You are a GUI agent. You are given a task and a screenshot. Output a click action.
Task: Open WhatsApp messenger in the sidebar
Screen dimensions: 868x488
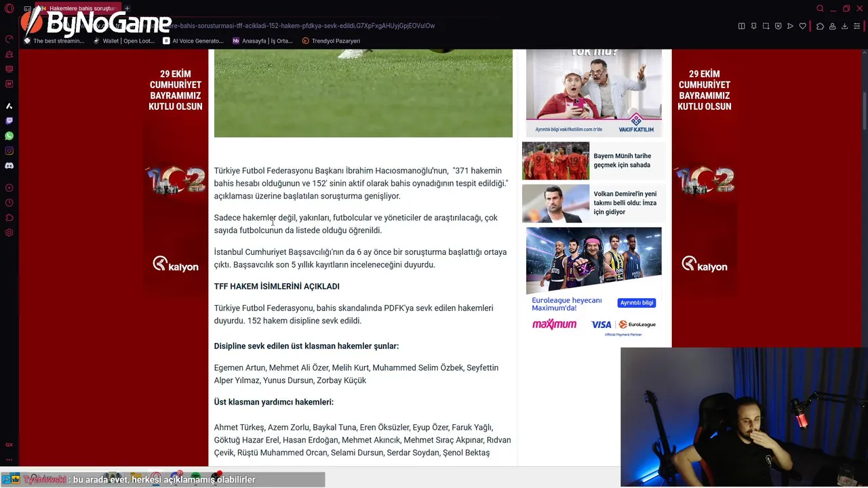pyautogui.click(x=9, y=136)
